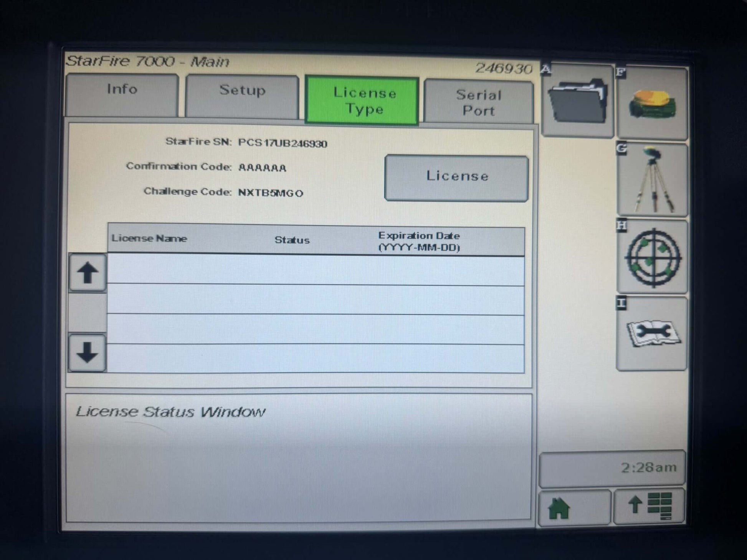The image size is (747, 560).
Task: Select the License Type tab
Action: coord(362,101)
